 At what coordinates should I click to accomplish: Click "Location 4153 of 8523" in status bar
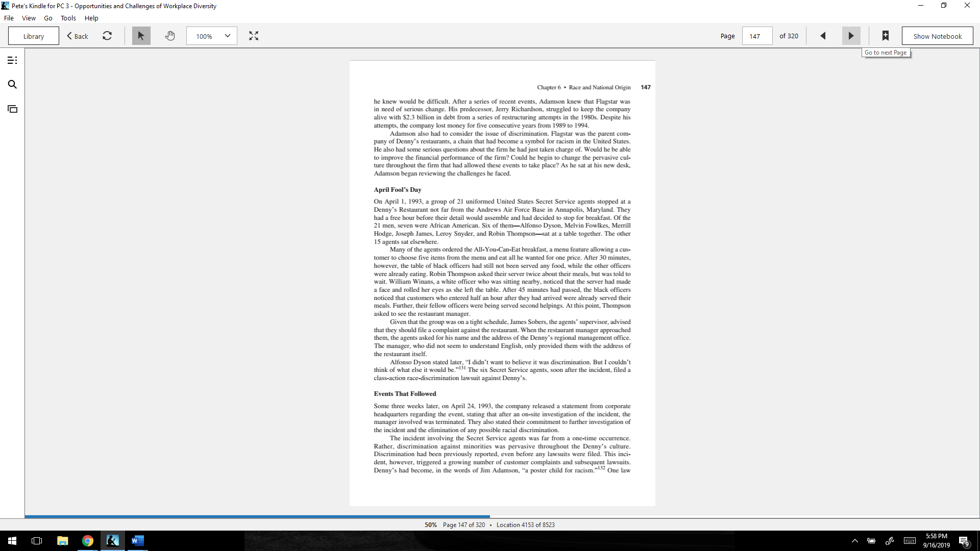[x=525, y=525]
